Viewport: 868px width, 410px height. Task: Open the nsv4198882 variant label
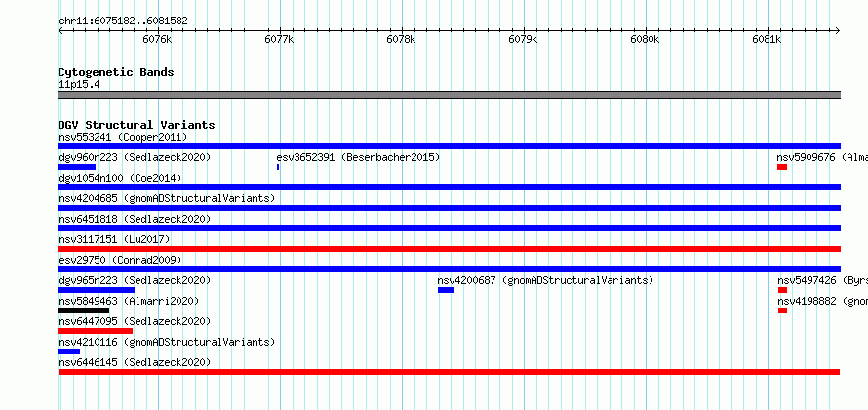tap(822, 301)
